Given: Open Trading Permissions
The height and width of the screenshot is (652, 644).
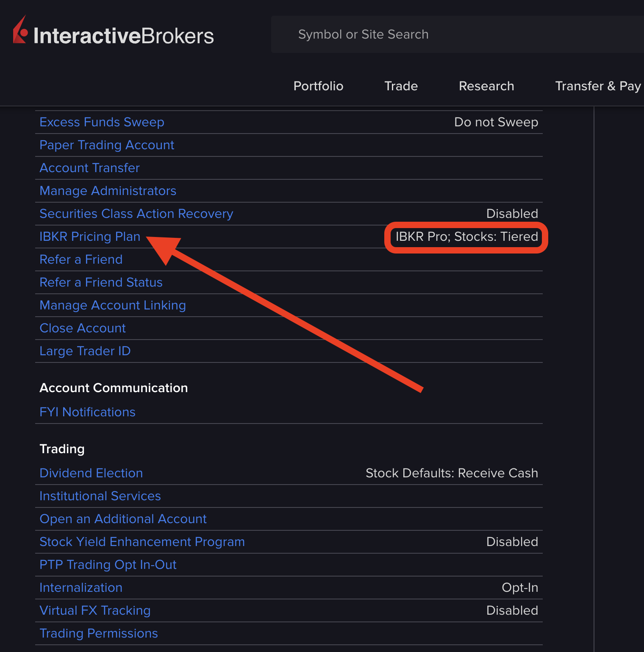Looking at the screenshot, I should coord(98,633).
